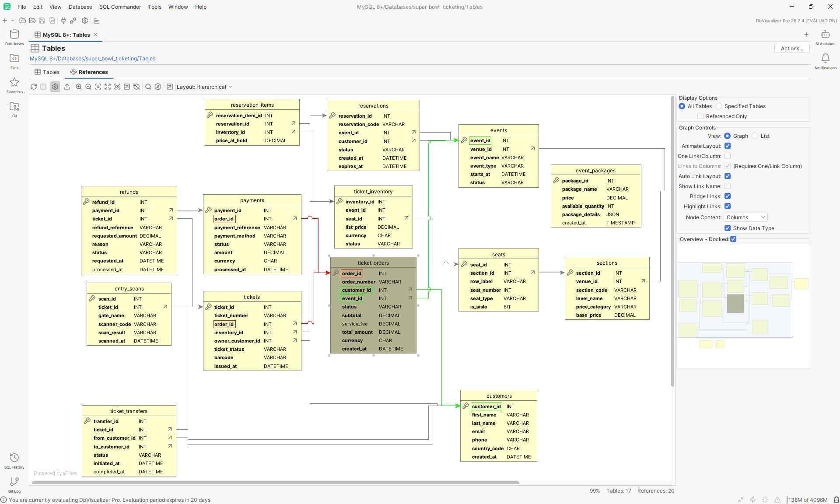Click the graph's vertical scrollbar
This screenshot has width=840, height=504.
click(x=672, y=241)
